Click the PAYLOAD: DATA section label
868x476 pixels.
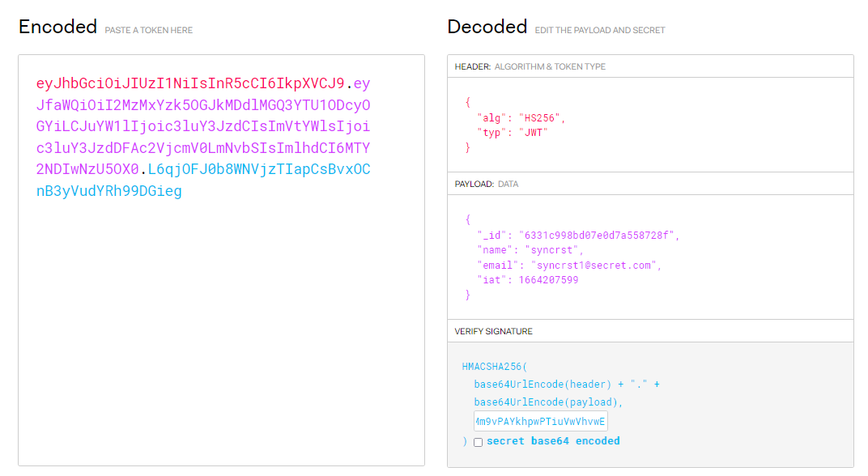pyautogui.click(x=486, y=184)
